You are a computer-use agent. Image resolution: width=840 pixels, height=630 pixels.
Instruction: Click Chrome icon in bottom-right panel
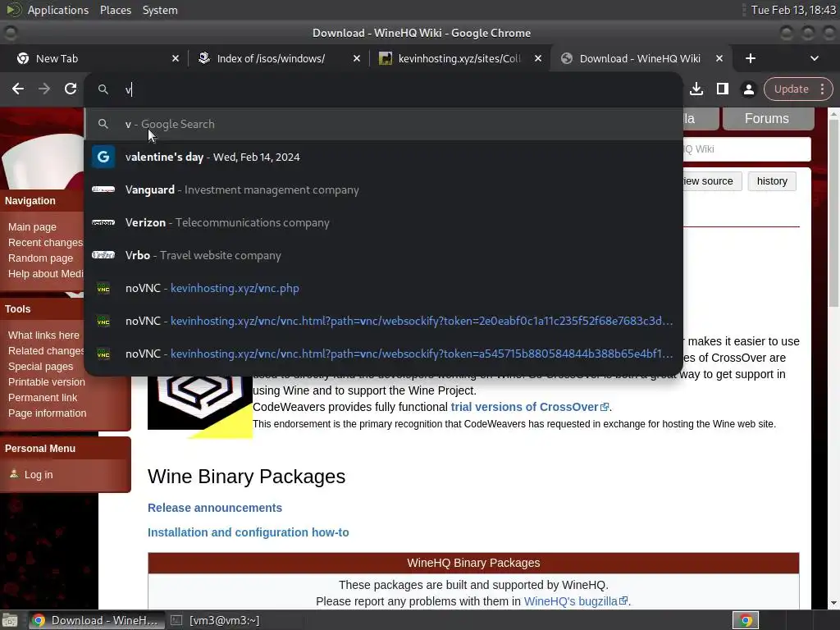pos(746,620)
